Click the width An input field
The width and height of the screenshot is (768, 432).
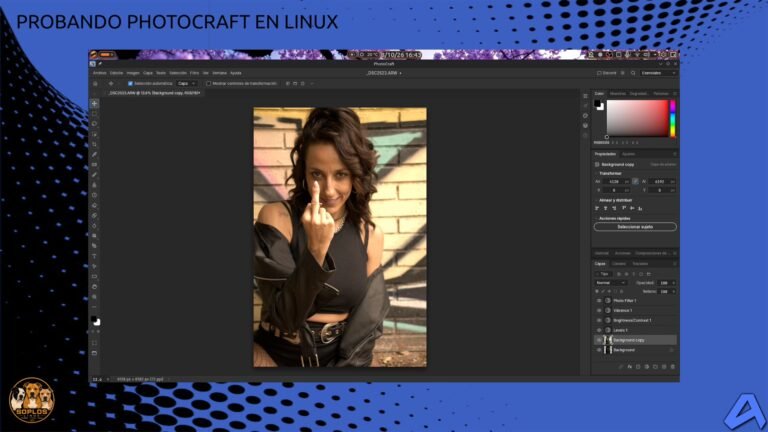coord(616,181)
